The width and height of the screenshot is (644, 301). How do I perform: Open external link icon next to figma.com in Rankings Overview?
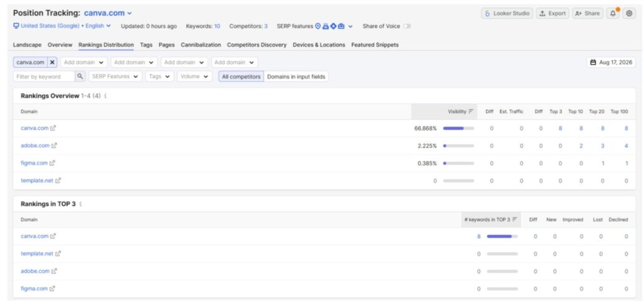point(52,163)
